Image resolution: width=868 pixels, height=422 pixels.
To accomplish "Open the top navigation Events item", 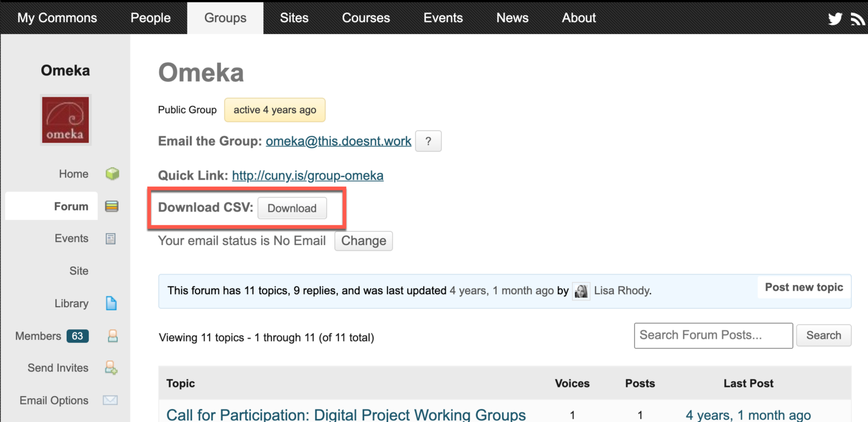I will tap(443, 18).
